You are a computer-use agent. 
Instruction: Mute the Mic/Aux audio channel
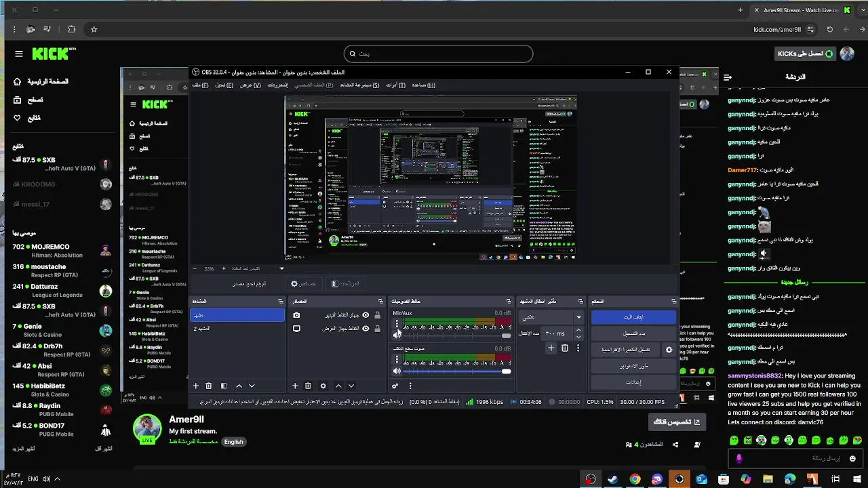pos(397,335)
